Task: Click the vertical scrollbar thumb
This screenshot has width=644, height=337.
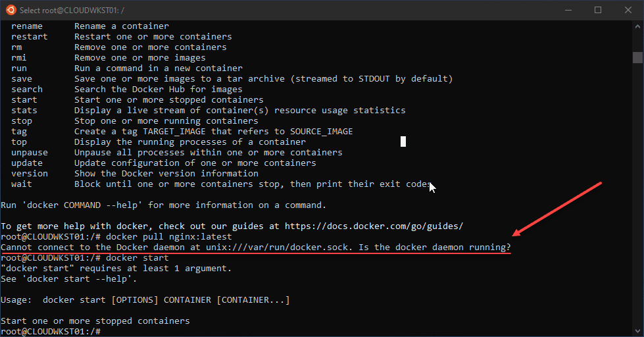Action: point(637,57)
